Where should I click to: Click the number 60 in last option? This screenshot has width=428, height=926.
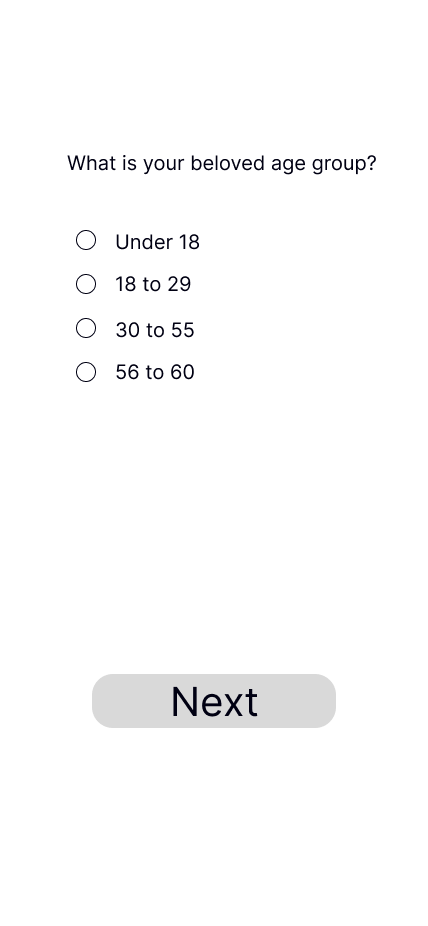coord(182,372)
